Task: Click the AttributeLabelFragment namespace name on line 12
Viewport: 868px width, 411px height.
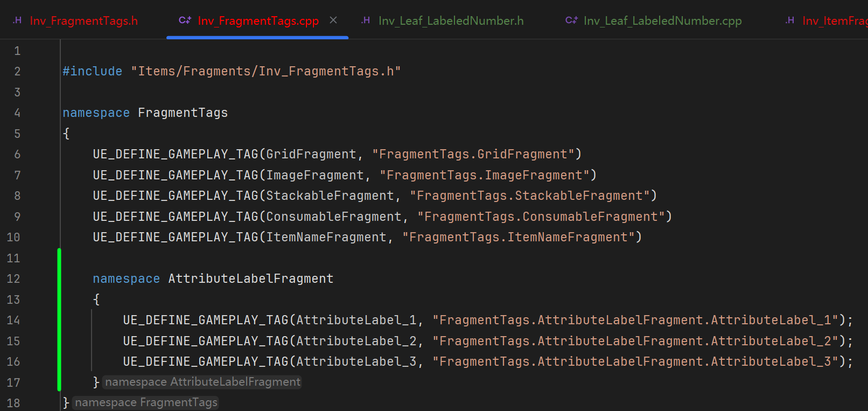Action: [x=250, y=278]
